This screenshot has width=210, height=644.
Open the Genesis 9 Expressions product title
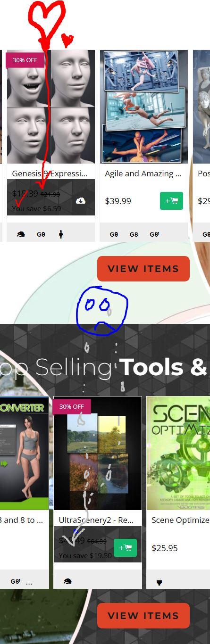[50, 173]
